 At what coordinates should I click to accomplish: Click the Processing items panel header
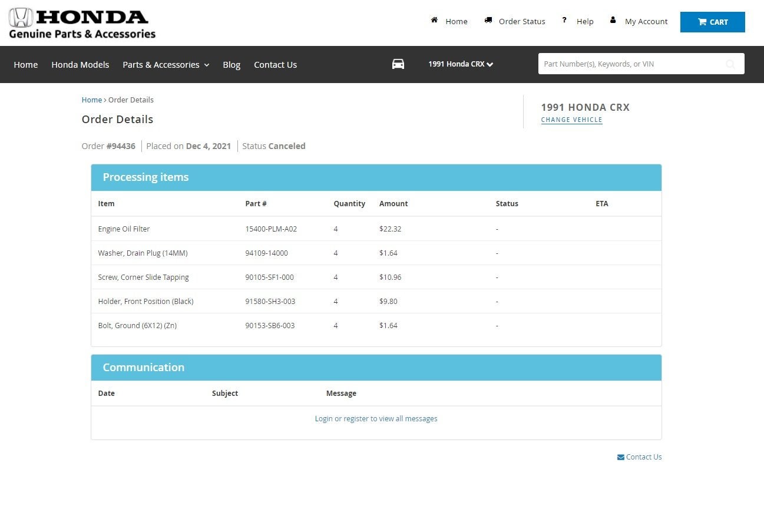[376, 177]
